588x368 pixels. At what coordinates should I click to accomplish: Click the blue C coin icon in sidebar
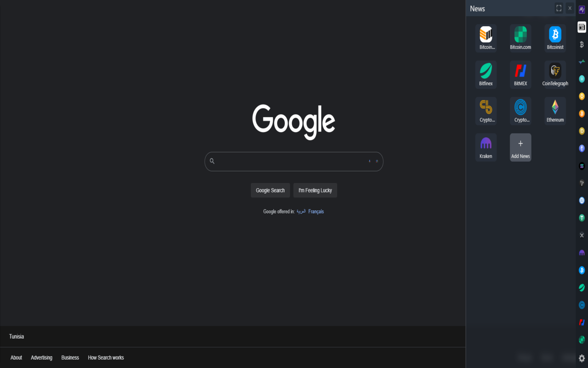582,305
